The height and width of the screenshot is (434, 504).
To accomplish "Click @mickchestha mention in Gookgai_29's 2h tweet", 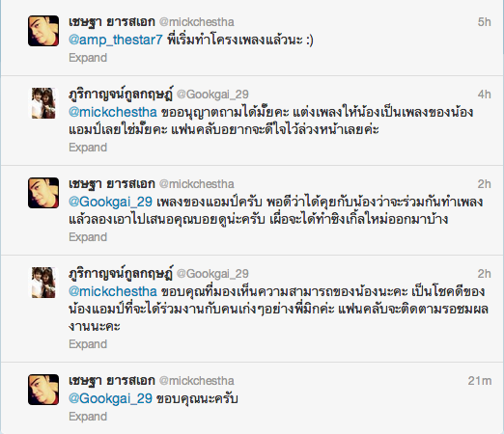I will (113, 291).
